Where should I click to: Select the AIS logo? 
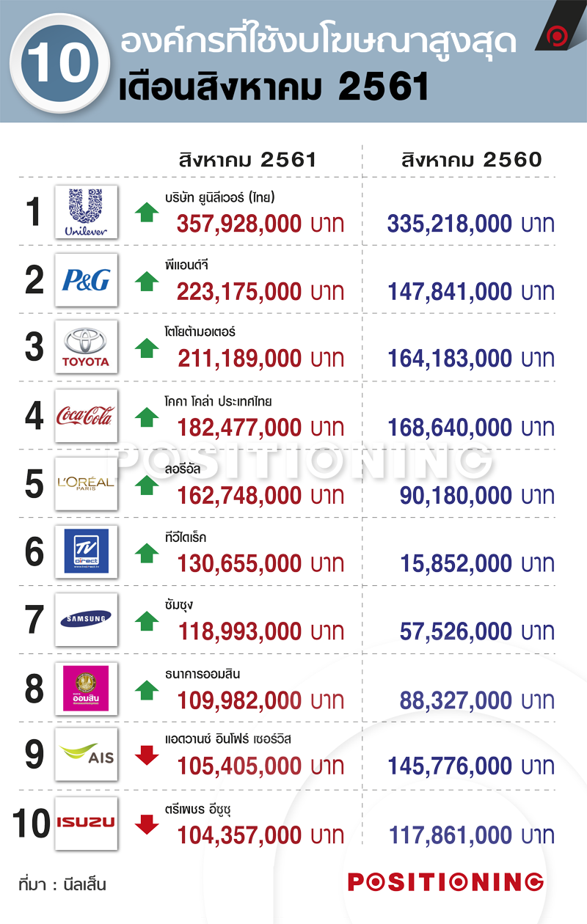click(87, 755)
